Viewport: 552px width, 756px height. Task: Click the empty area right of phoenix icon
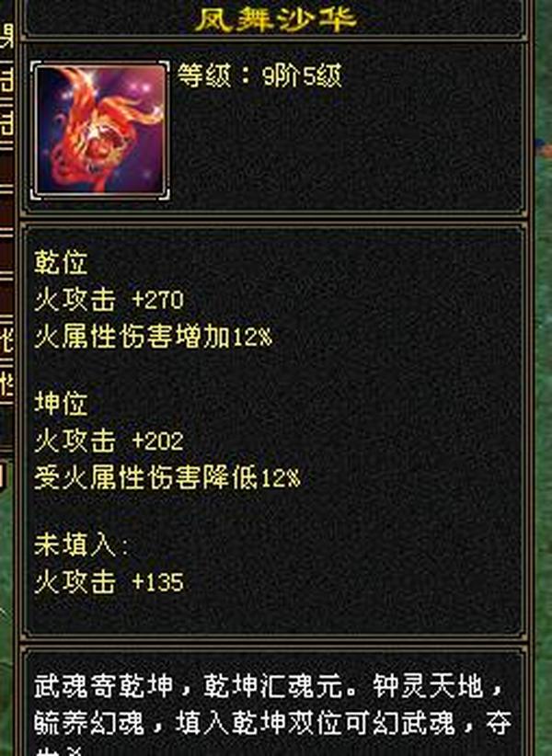pos(347,150)
